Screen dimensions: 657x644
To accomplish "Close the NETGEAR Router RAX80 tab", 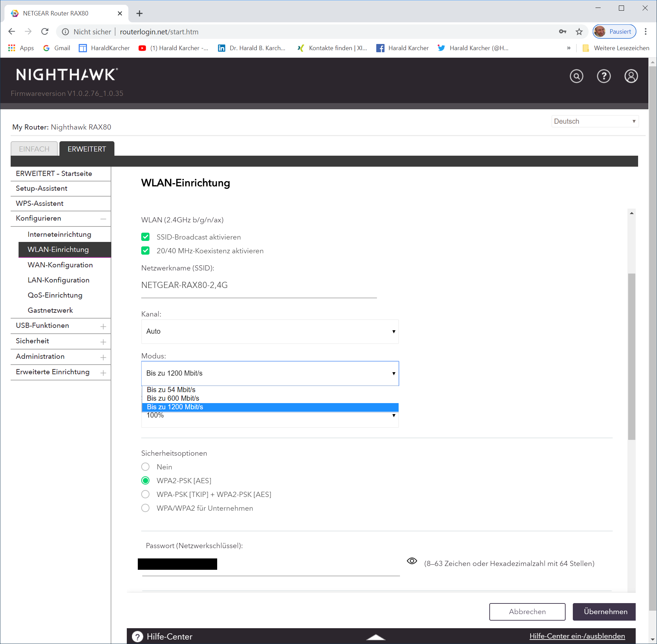I will pos(120,13).
